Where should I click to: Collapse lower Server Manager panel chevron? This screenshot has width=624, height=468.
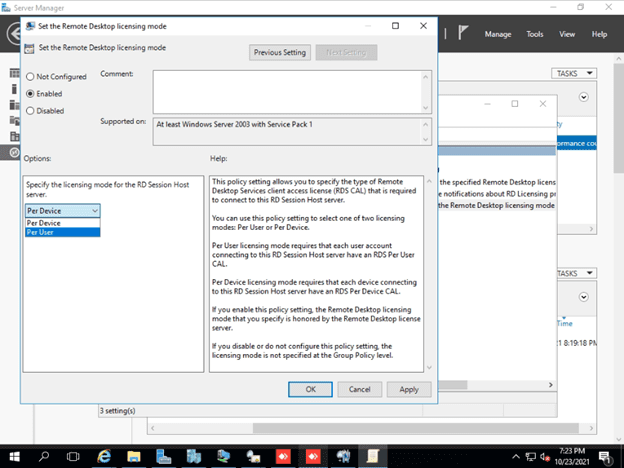(583, 297)
